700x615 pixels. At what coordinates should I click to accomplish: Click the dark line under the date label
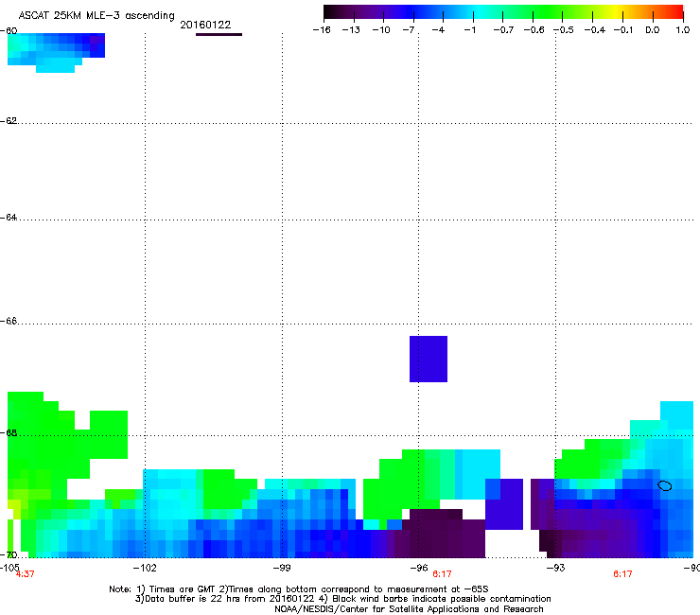tap(219, 34)
